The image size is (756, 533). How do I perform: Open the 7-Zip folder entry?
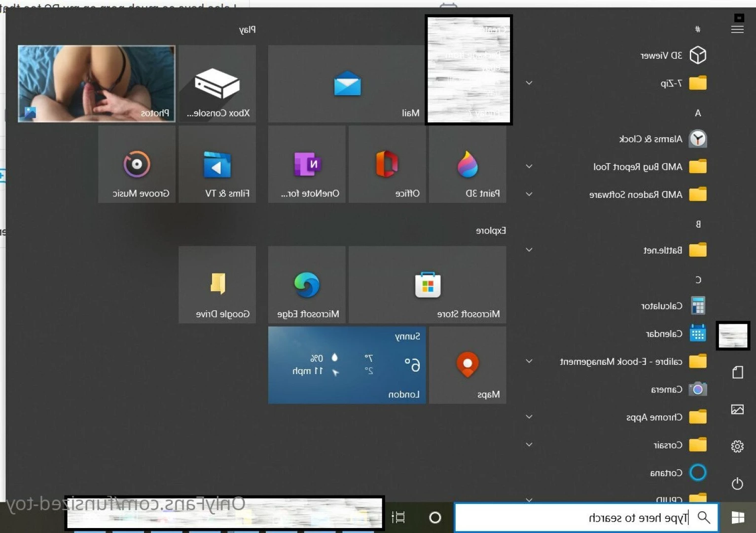(x=684, y=83)
